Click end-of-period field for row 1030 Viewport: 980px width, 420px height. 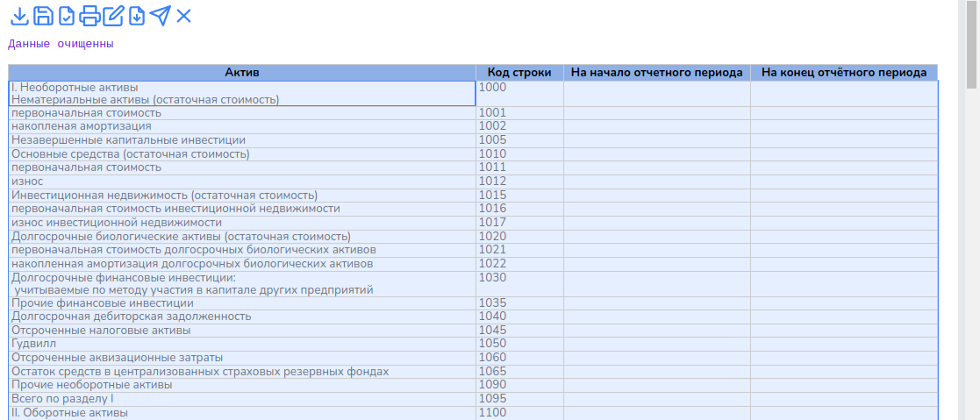coord(844,284)
